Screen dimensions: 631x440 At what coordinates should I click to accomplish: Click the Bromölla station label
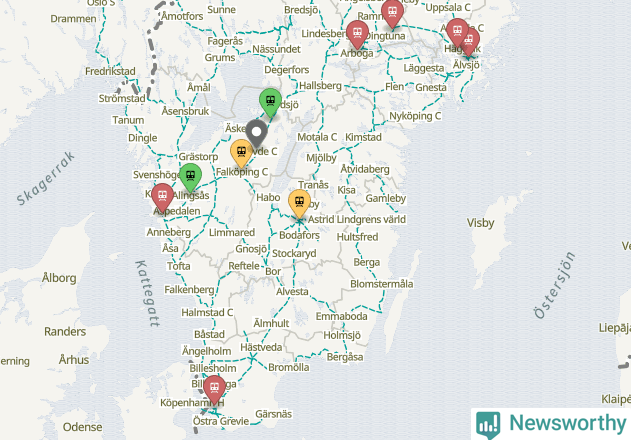[289, 367]
